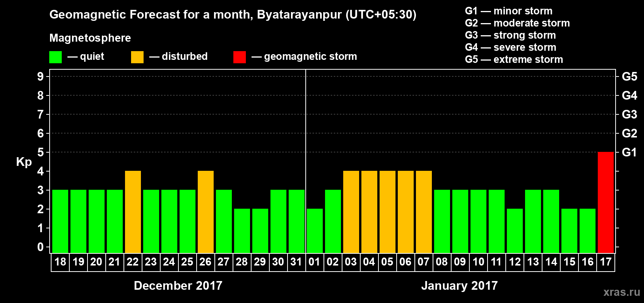
Task: Click date label 26 on the axis
Action: (x=205, y=262)
